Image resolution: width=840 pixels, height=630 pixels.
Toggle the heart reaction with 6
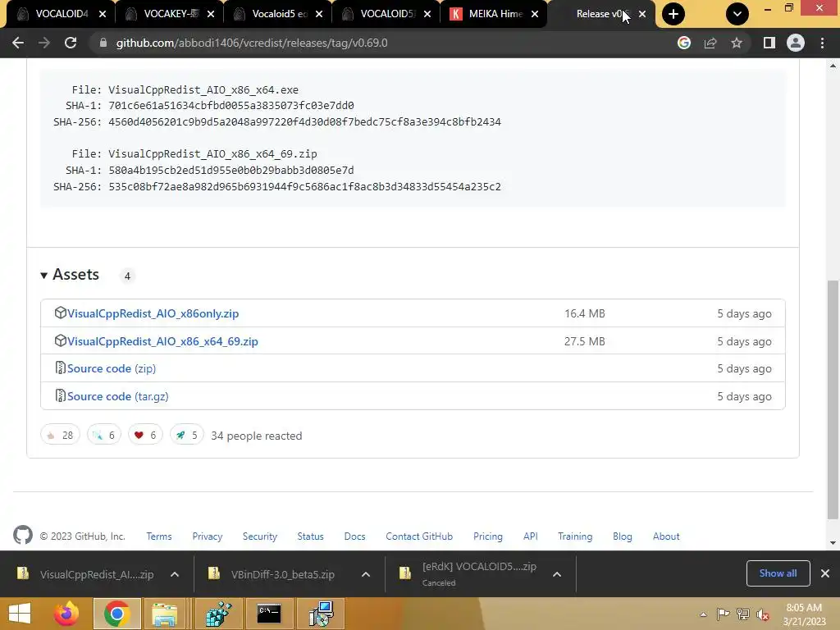[145, 435]
